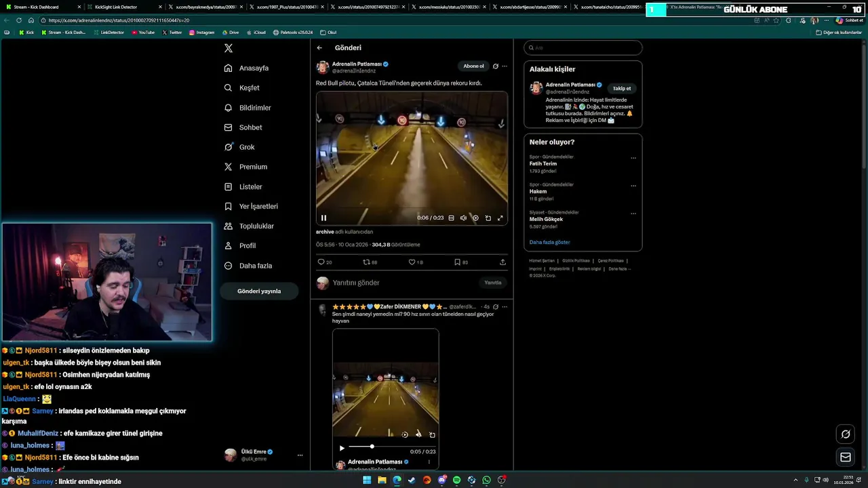Show hidden system tray icons

(795, 480)
